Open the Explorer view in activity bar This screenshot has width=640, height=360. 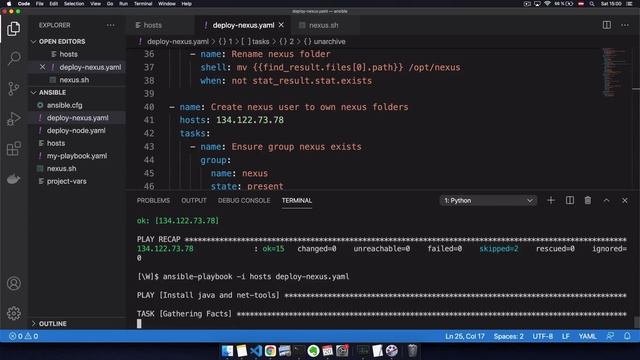coord(13,29)
